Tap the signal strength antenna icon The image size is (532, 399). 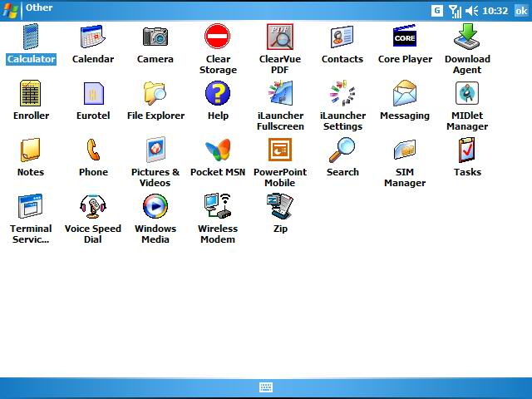coord(455,11)
